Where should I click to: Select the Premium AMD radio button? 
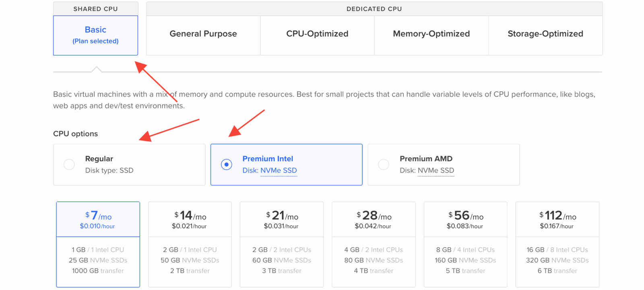pos(384,165)
